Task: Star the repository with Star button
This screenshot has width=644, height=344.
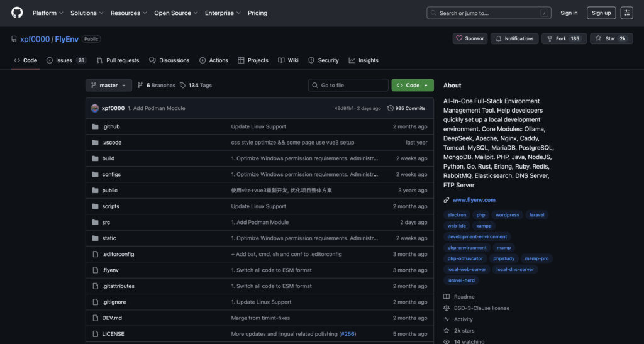Action: coord(611,38)
